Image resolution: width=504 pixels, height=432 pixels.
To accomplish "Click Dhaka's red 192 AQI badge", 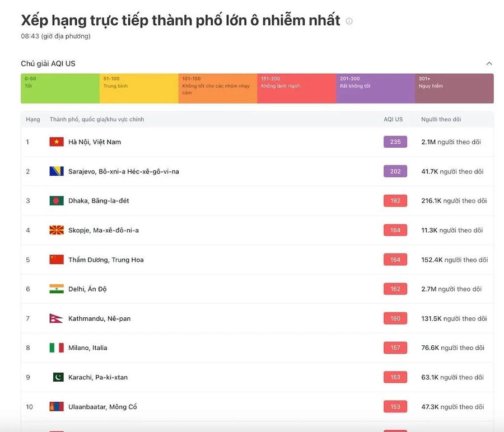I will pos(395,201).
